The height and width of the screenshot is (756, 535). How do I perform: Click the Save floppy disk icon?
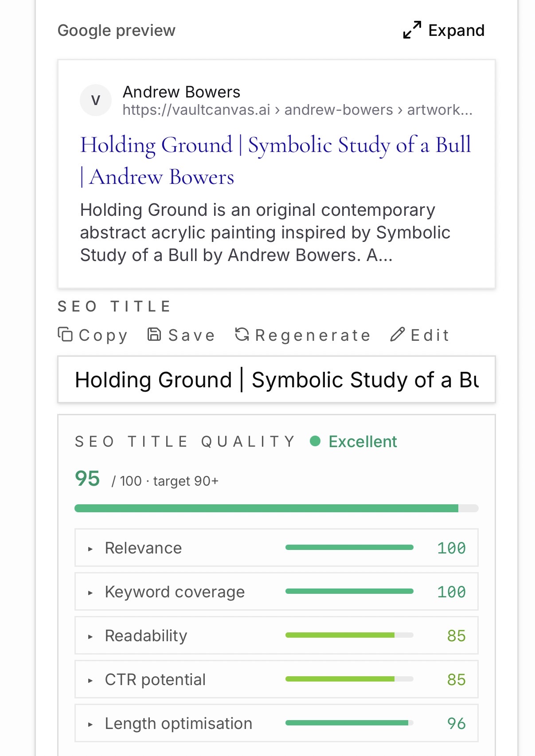(x=154, y=334)
